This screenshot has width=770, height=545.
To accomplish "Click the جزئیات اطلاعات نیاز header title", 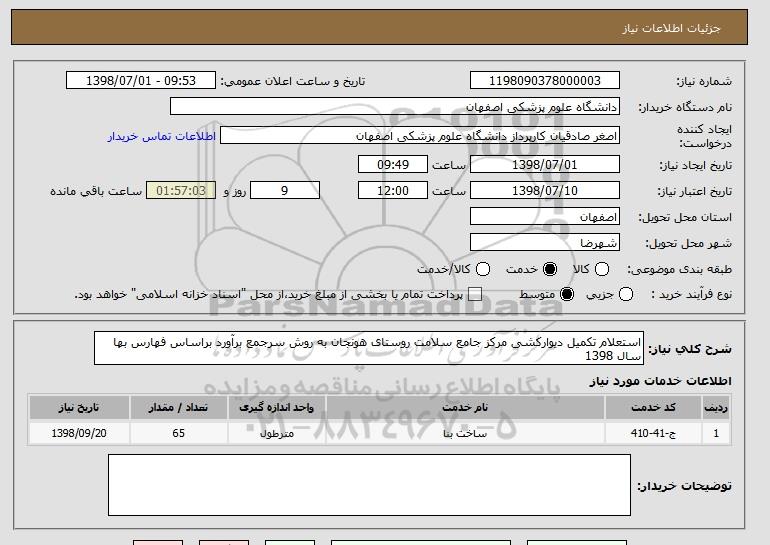I will [x=671, y=28].
